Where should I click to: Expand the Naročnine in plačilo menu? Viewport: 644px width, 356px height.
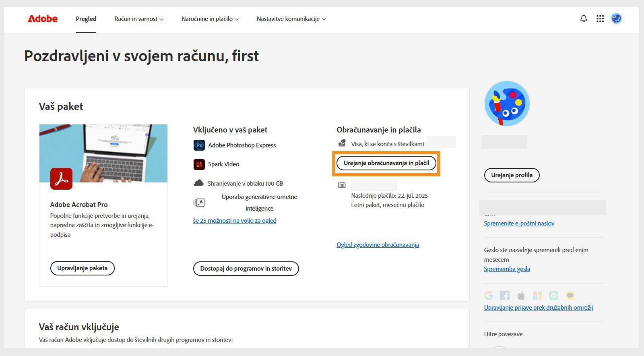coord(210,19)
